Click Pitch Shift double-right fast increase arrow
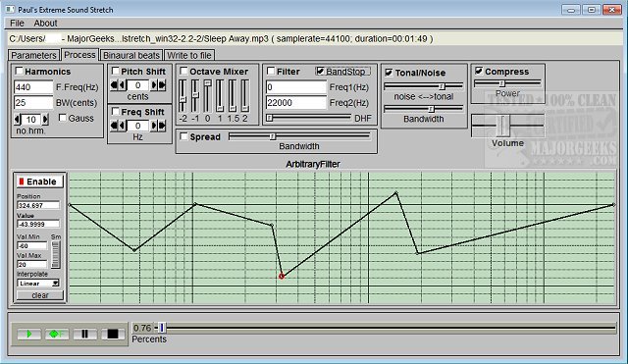This screenshot has width=628, height=364. click(162, 85)
